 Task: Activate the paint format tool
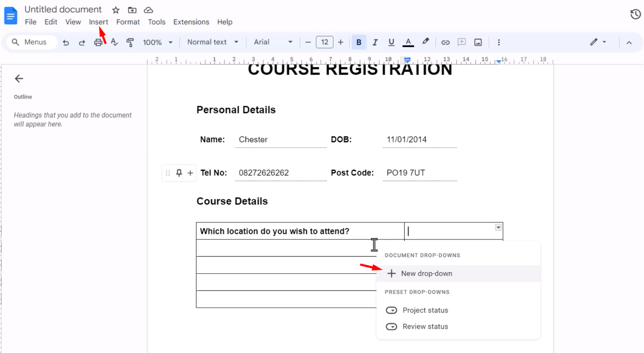(130, 42)
